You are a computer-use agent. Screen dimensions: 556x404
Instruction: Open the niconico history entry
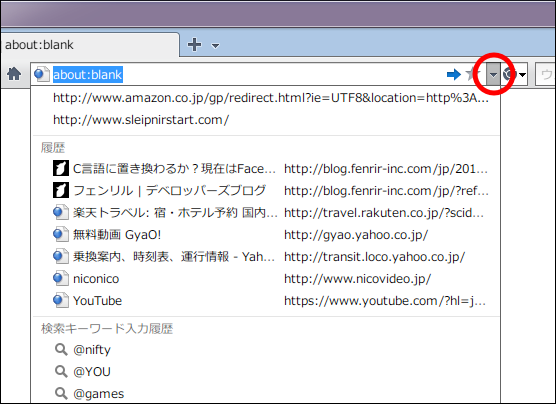pyautogui.click(x=266, y=278)
